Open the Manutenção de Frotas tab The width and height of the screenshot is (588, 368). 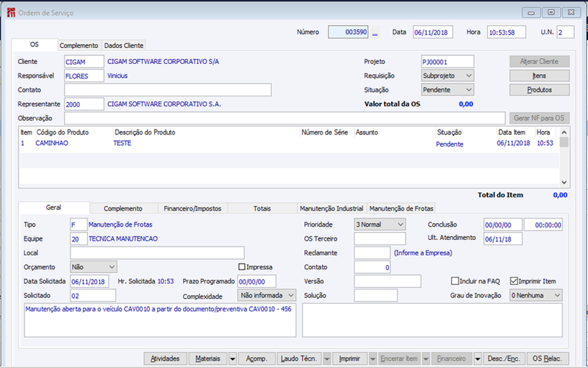coord(401,208)
